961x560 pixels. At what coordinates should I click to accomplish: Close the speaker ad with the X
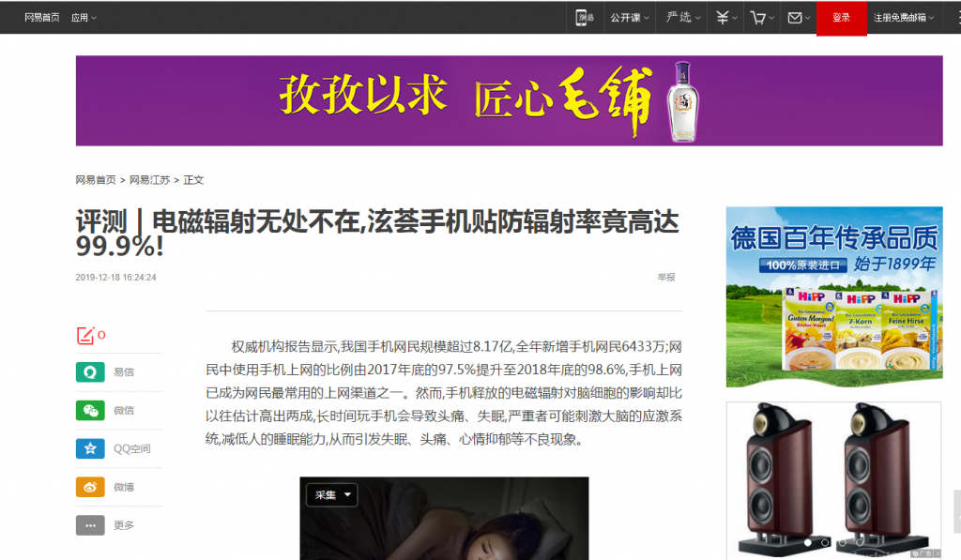pyautogui.click(x=938, y=553)
